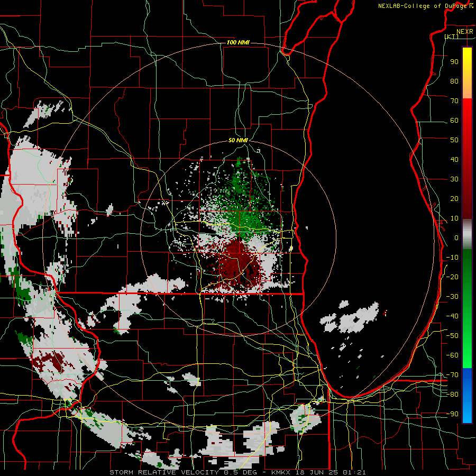
Task: Click the 10 value on the velocity scale
Action: (454, 218)
